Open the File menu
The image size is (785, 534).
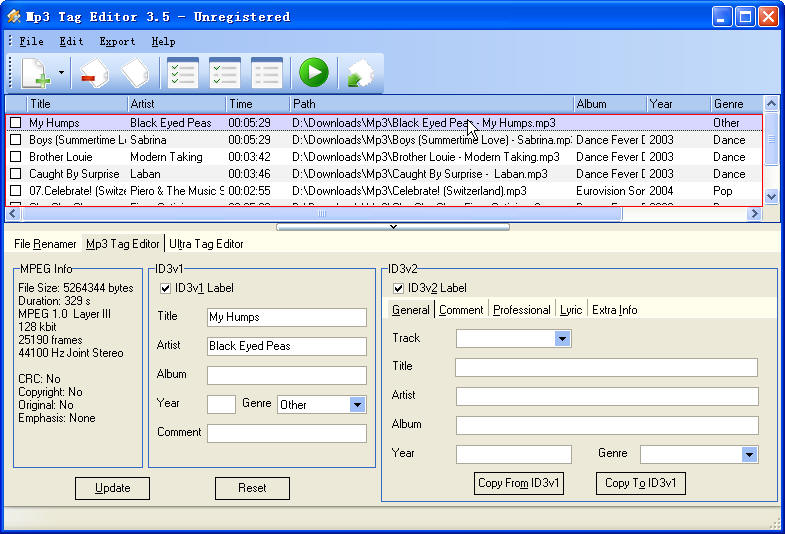point(31,42)
